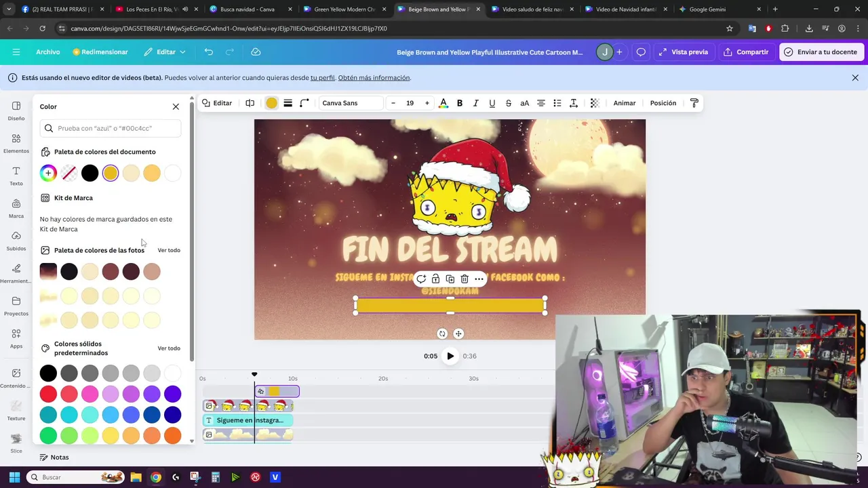868x488 pixels.
Task: Open the corner rounding icon
Action: click(x=304, y=103)
